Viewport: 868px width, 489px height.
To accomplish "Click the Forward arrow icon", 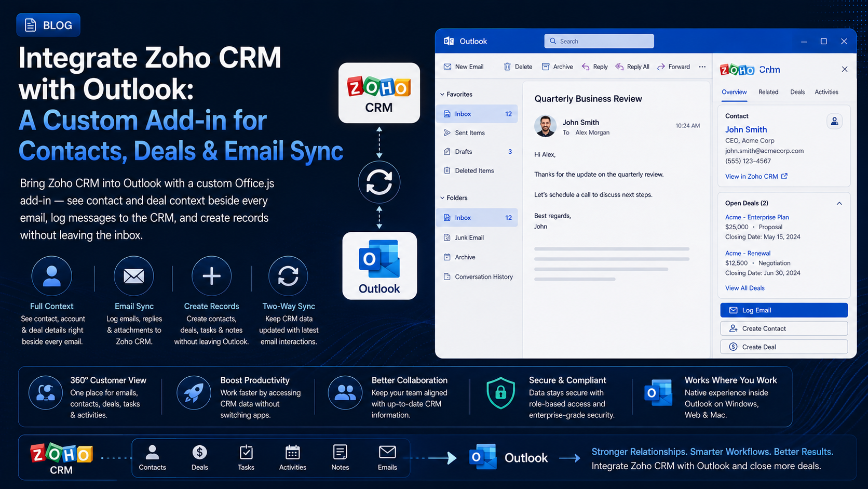I will coord(661,67).
